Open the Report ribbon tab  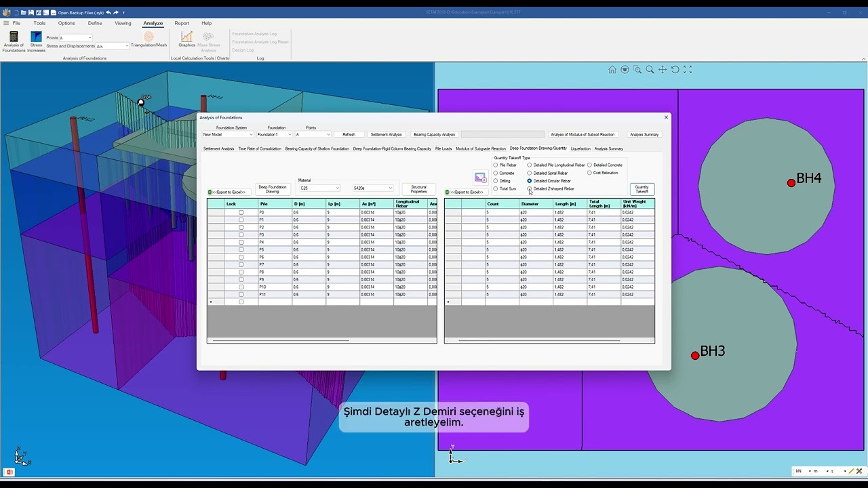[182, 23]
